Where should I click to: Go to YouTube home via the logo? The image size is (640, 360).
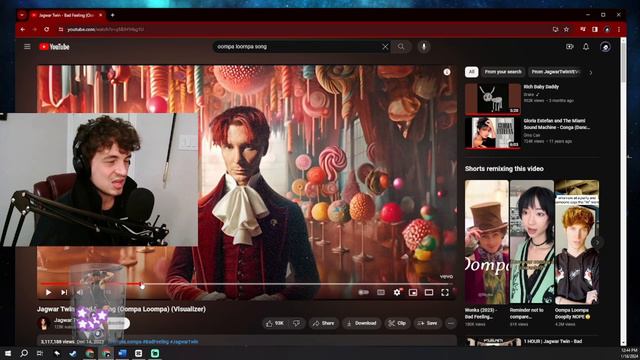click(54, 47)
